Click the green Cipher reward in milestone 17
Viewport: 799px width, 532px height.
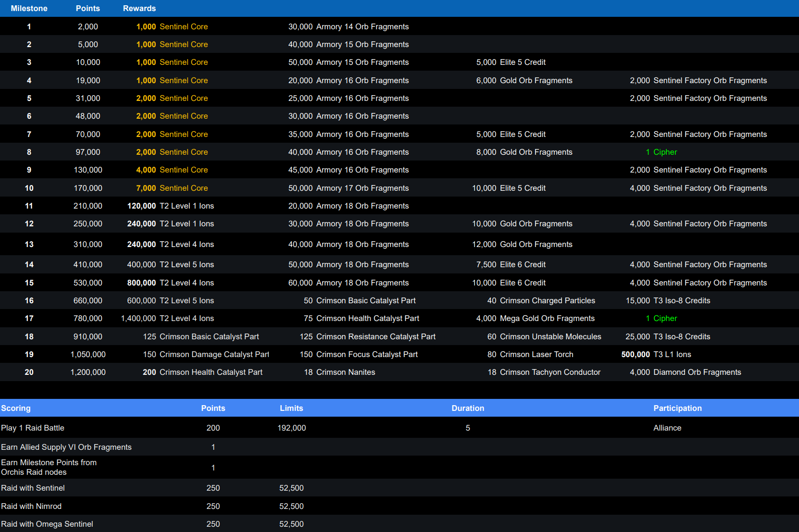665,318
